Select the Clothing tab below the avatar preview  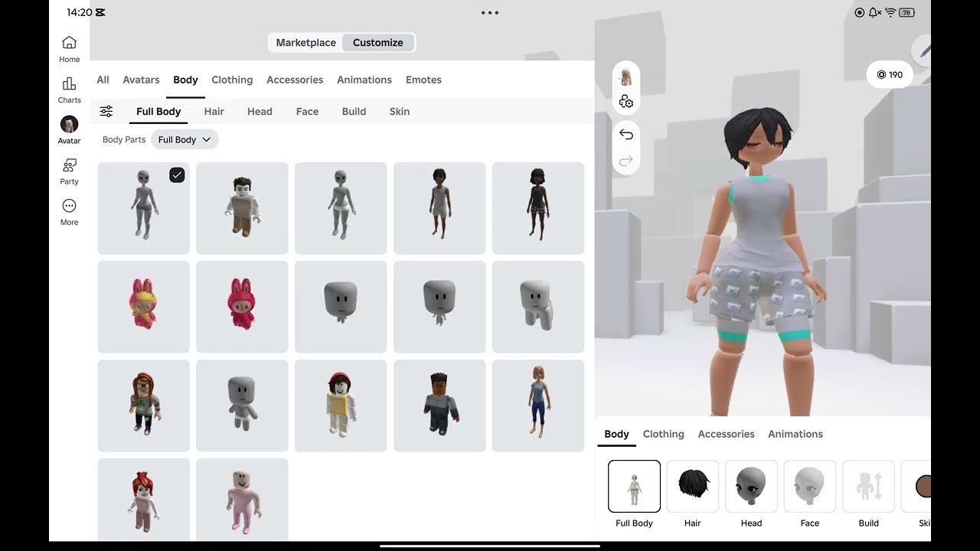(664, 434)
